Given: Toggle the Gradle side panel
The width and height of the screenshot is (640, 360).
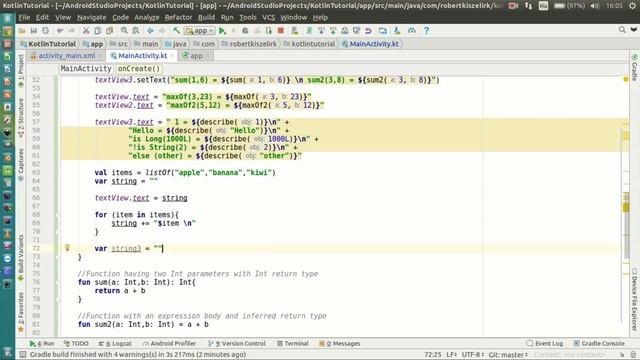Looking at the screenshot, I should coord(634,68).
